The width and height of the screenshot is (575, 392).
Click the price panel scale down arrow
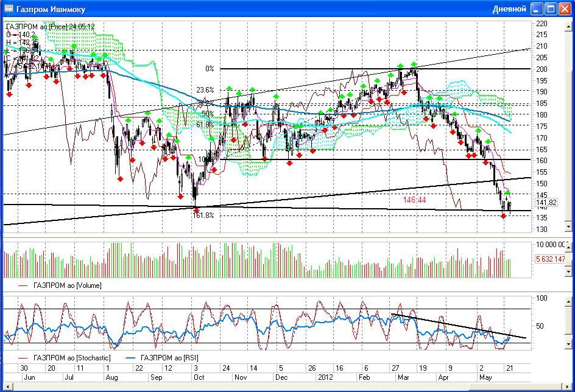[x=568, y=227]
